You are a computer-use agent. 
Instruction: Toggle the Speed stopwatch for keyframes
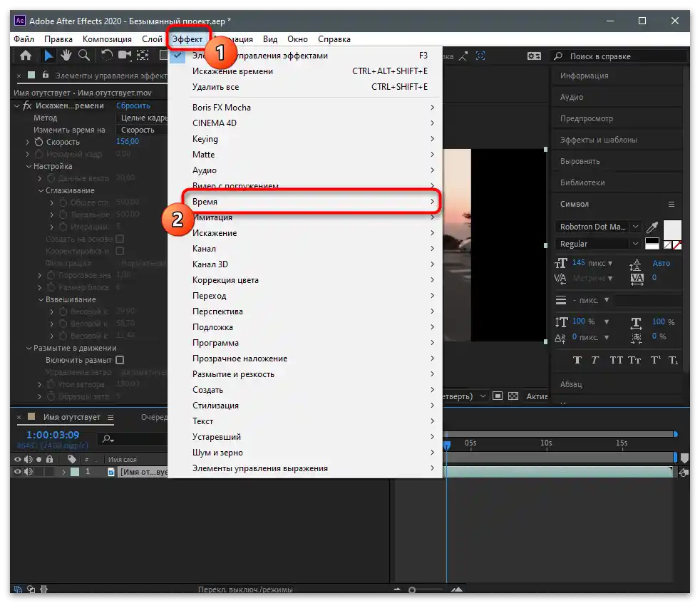38,142
